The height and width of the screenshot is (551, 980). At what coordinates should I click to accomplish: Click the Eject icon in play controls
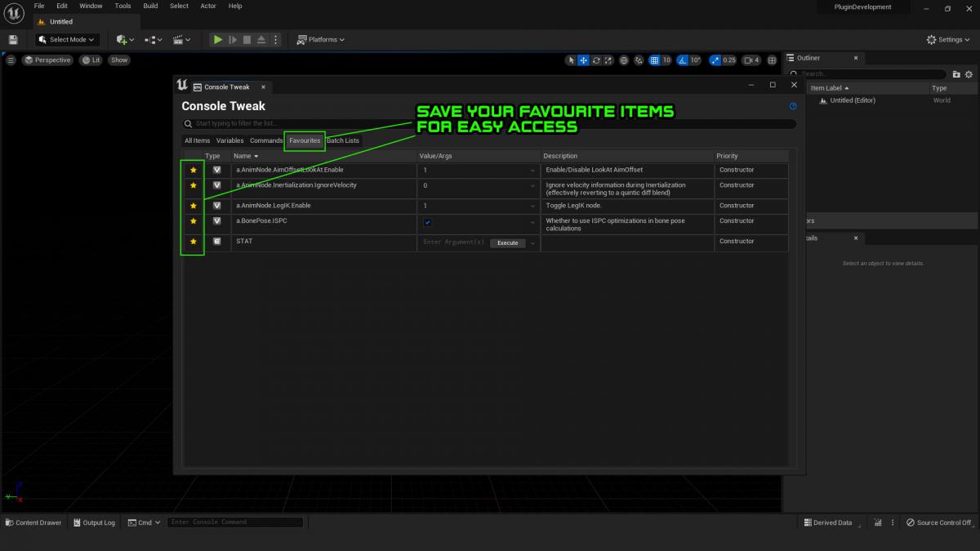tap(261, 39)
